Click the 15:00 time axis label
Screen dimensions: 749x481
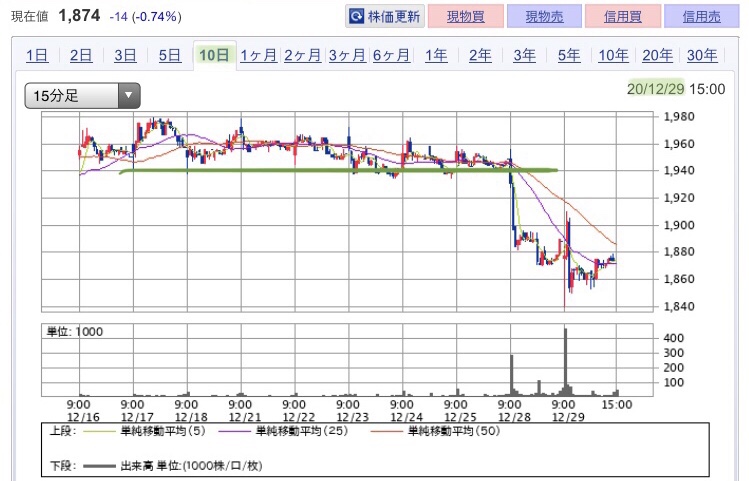tap(617, 405)
